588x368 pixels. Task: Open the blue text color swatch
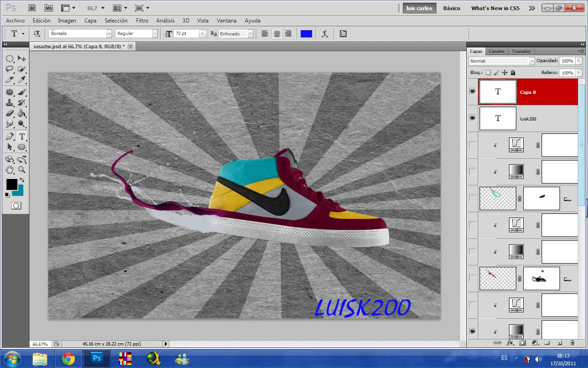306,34
